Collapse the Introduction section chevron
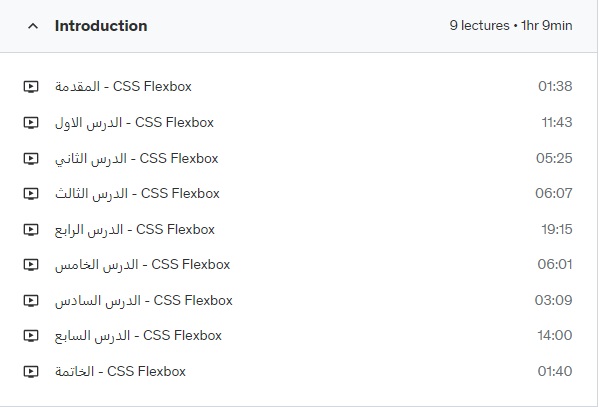 pyautogui.click(x=33, y=26)
